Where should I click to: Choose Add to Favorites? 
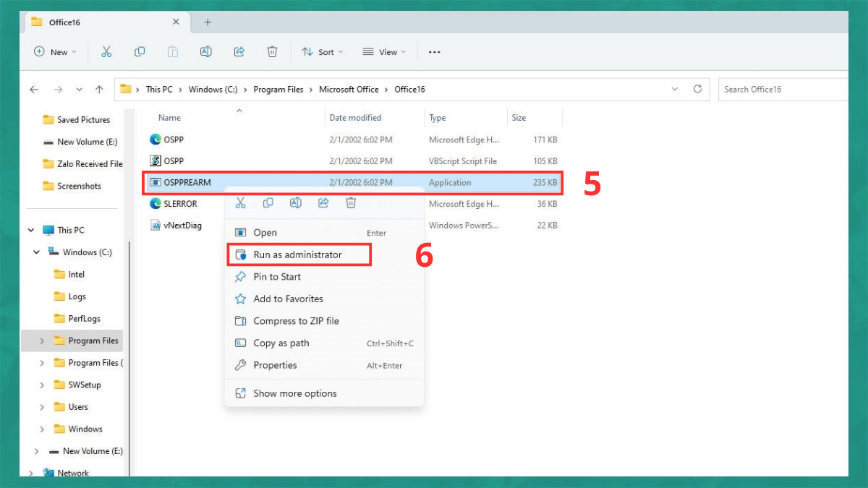(324, 299)
